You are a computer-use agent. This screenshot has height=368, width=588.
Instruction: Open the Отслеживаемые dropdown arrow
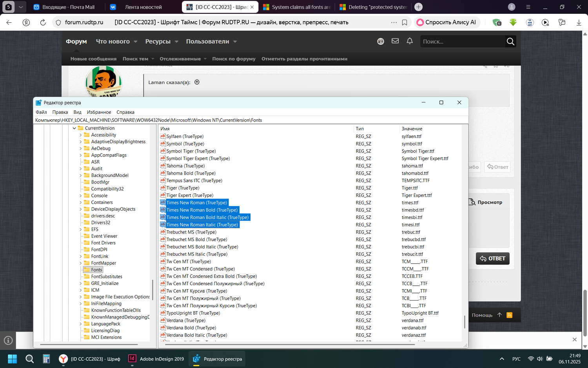pyautogui.click(x=205, y=59)
